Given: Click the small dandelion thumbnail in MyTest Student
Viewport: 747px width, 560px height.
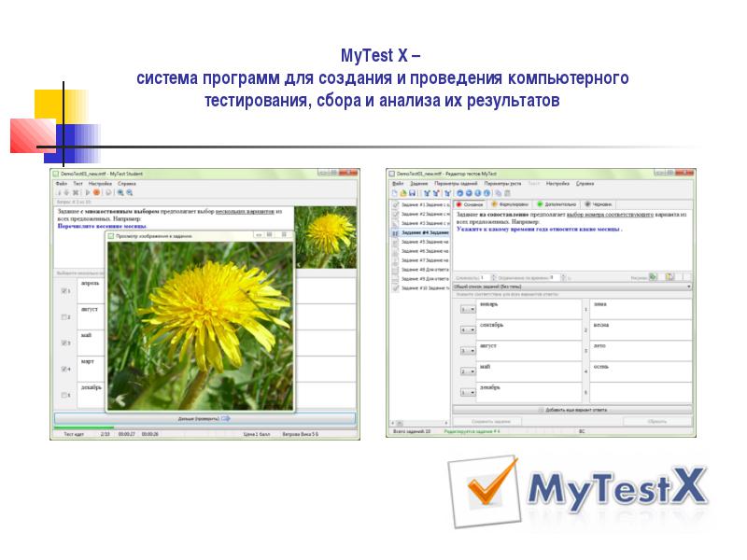Looking at the screenshot, I should coord(325,237).
